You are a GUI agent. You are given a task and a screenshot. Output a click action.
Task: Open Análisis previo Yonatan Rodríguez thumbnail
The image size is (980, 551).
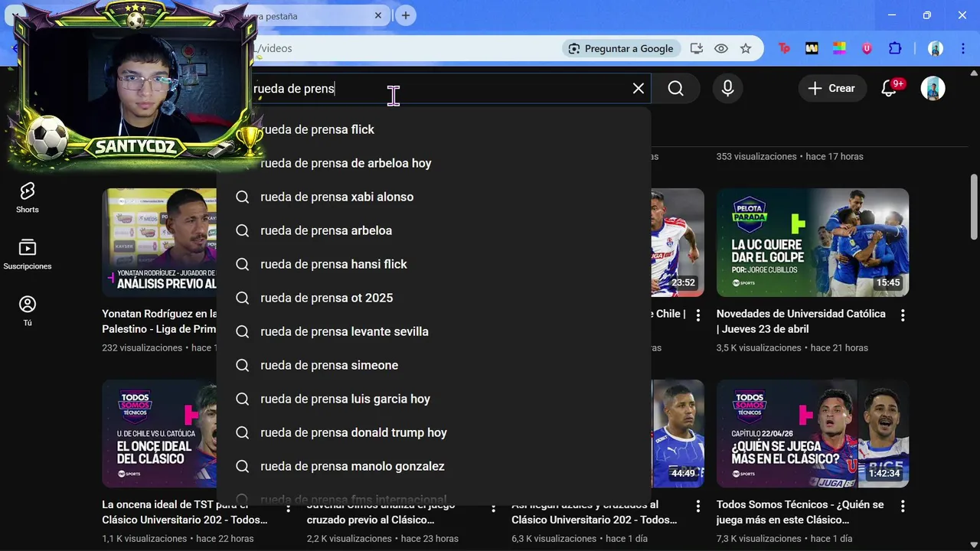click(159, 243)
